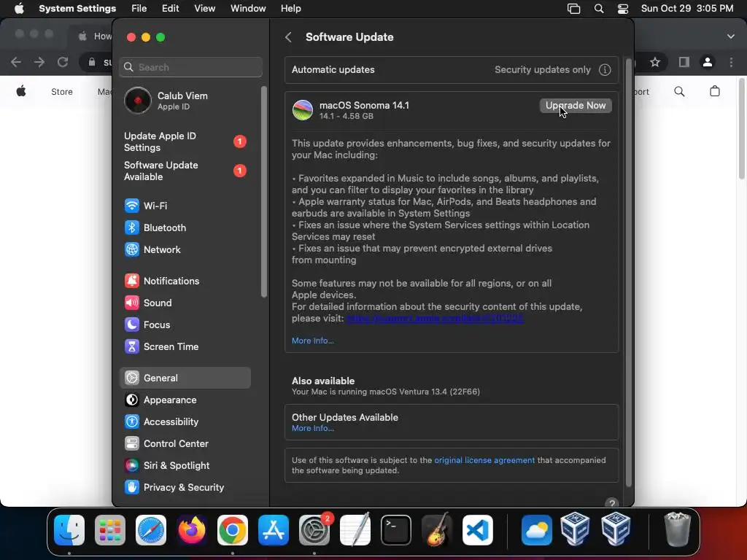Open the Edit menu

click(x=170, y=9)
